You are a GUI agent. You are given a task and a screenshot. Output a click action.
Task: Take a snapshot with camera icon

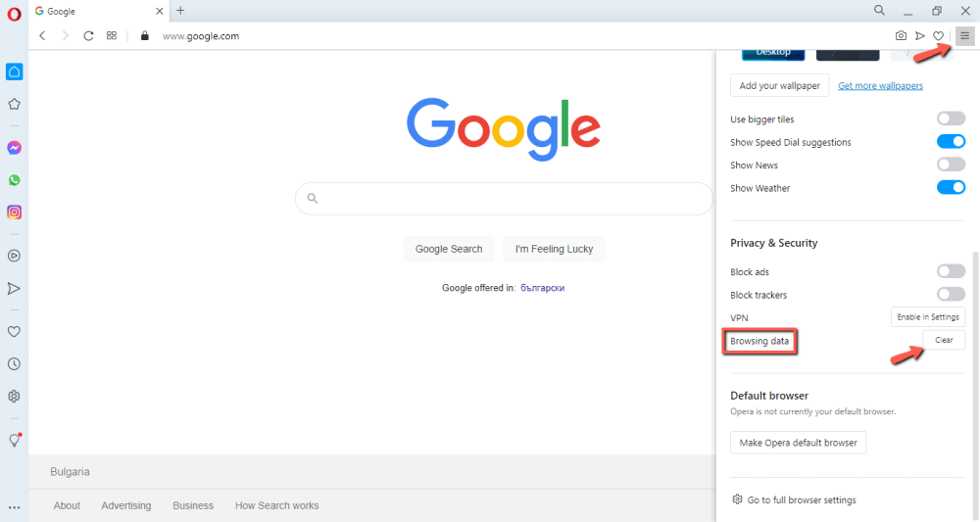[x=901, y=35]
